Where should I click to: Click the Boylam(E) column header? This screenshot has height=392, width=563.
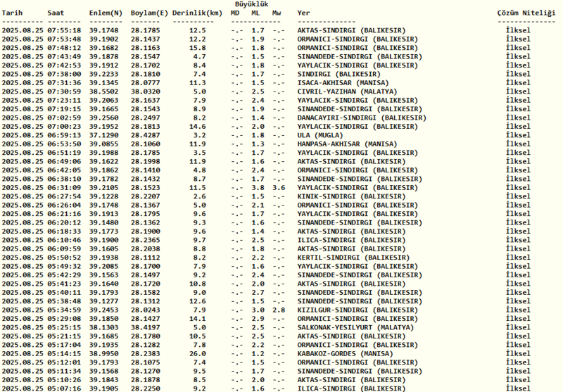(149, 13)
